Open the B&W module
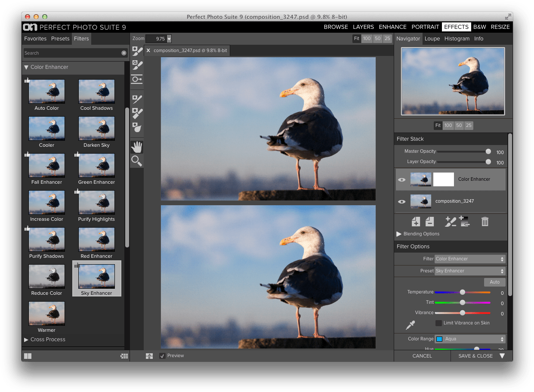The width and height of the screenshot is (534, 392). (479, 27)
